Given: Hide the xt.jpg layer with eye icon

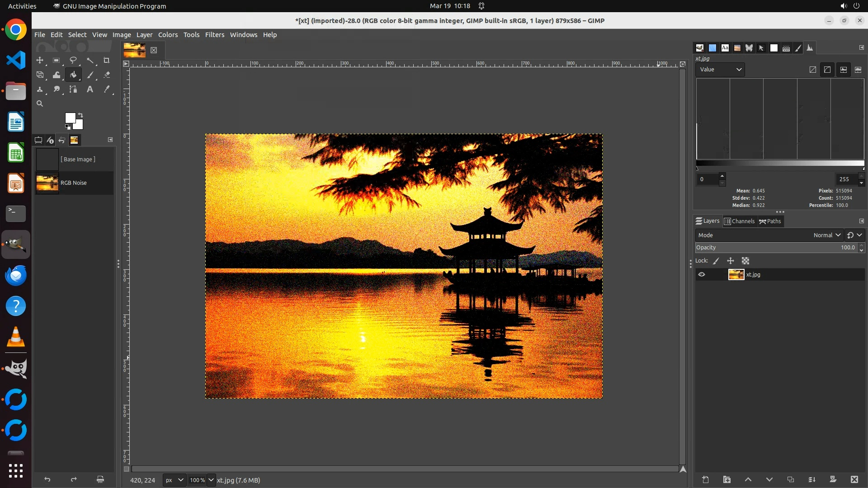Looking at the screenshot, I should 702,274.
